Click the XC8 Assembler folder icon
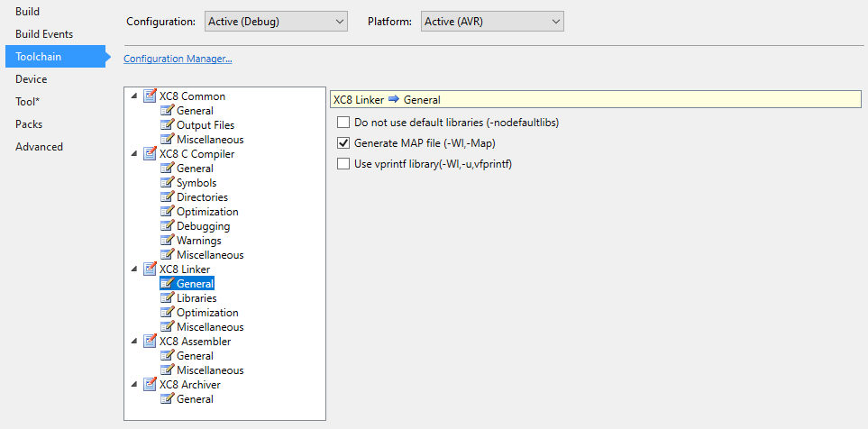868x429 pixels. pos(151,342)
